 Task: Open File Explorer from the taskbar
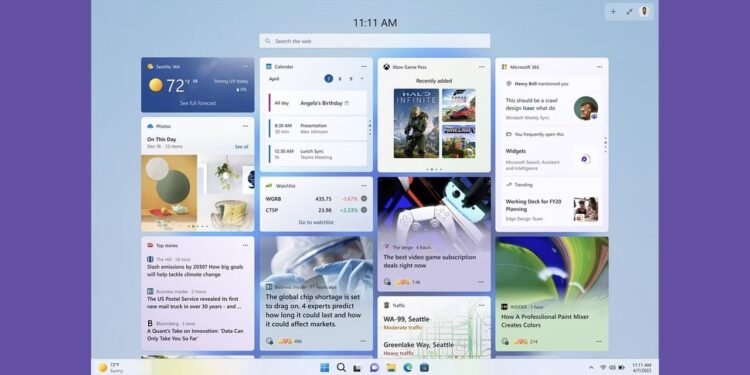(x=391, y=367)
